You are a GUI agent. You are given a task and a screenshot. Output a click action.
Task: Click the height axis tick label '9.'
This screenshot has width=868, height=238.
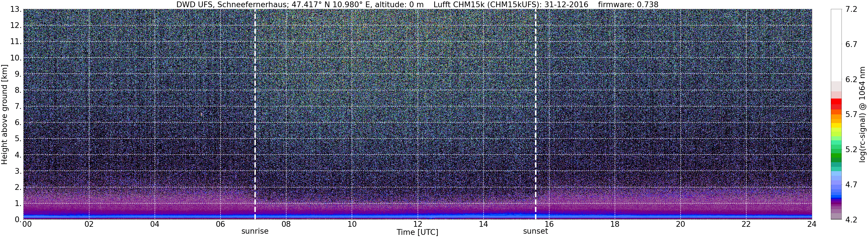click(18, 74)
